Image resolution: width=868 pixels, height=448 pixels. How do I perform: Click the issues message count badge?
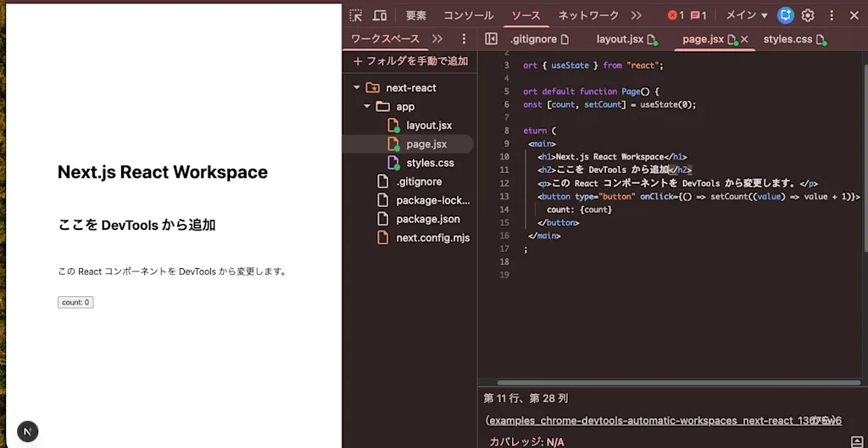click(698, 15)
